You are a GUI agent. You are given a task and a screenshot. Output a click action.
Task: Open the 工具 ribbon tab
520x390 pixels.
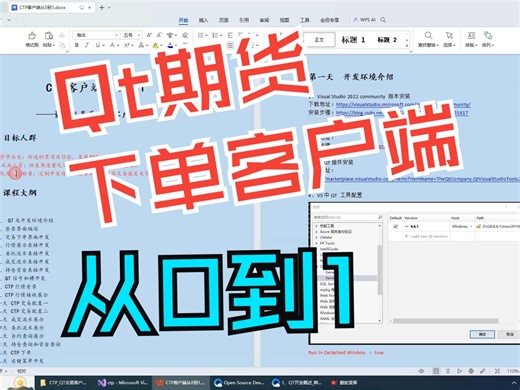[x=305, y=20]
